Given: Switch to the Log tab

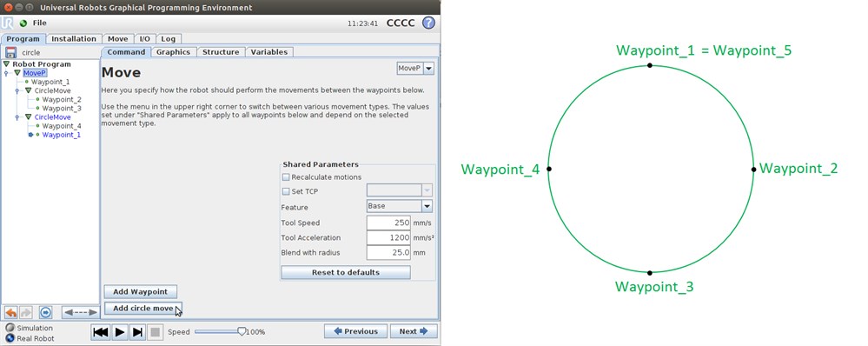Looking at the screenshot, I should pos(169,39).
